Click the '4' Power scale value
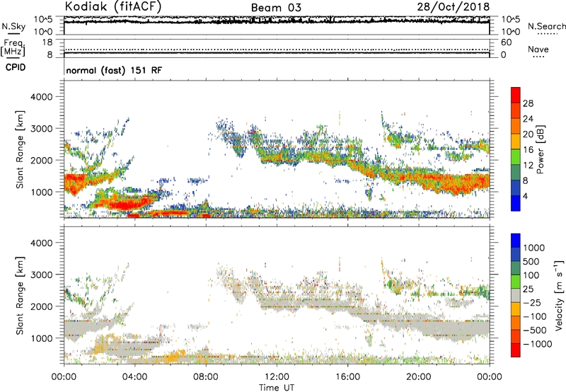This screenshot has height=392, width=566. pyautogui.click(x=525, y=196)
